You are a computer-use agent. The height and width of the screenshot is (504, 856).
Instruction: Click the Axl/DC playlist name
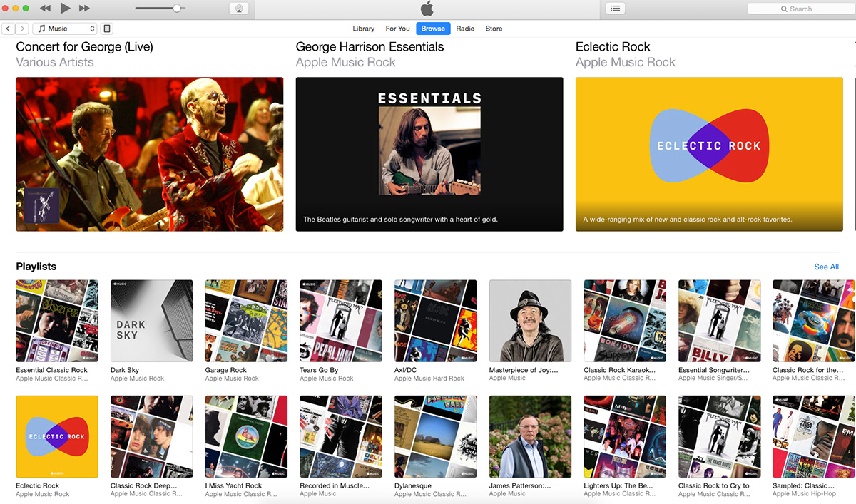click(x=407, y=370)
